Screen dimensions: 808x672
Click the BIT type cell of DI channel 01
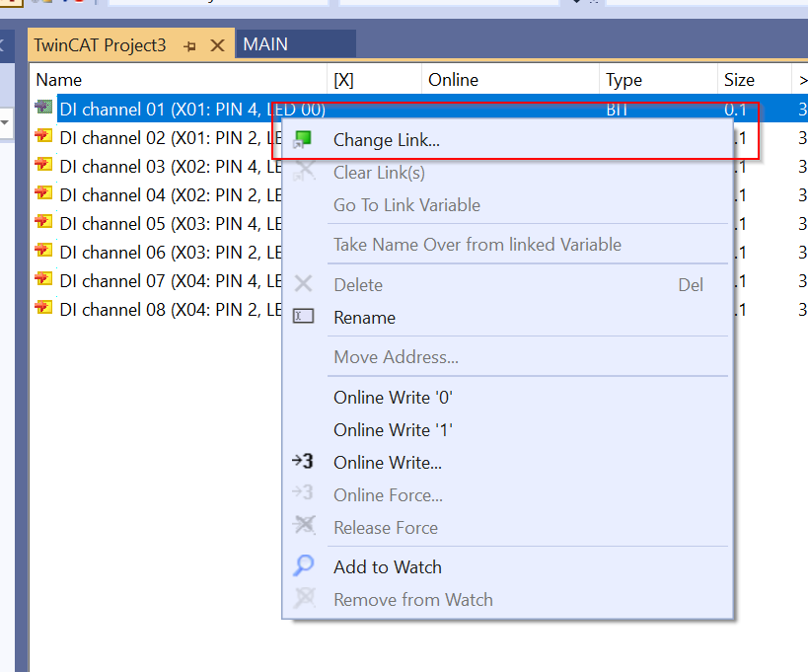pos(617,110)
